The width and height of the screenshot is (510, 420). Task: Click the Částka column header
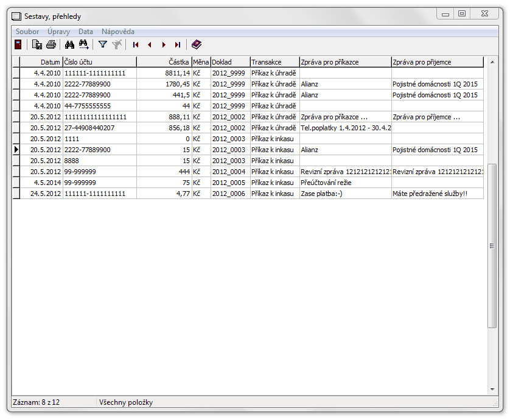pos(164,62)
